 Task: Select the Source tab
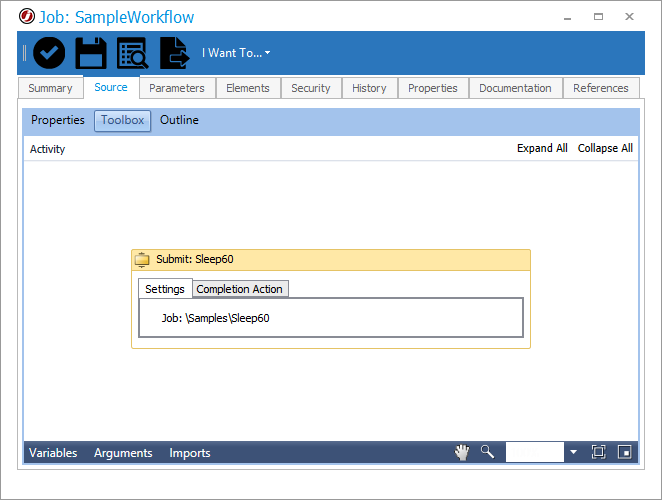click(111, 87)
